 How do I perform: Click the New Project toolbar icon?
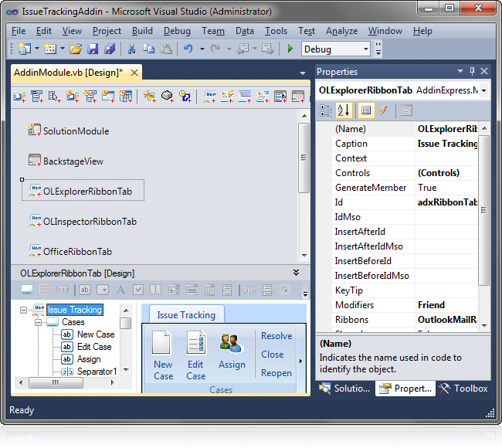25,49
